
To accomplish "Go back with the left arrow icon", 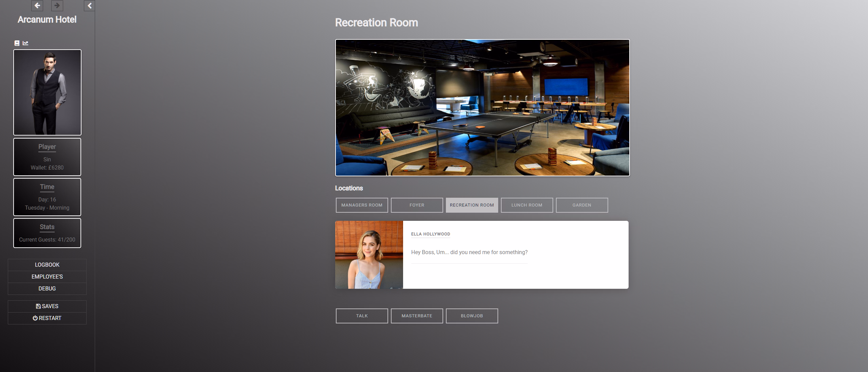I will click(x=37, y=5).
